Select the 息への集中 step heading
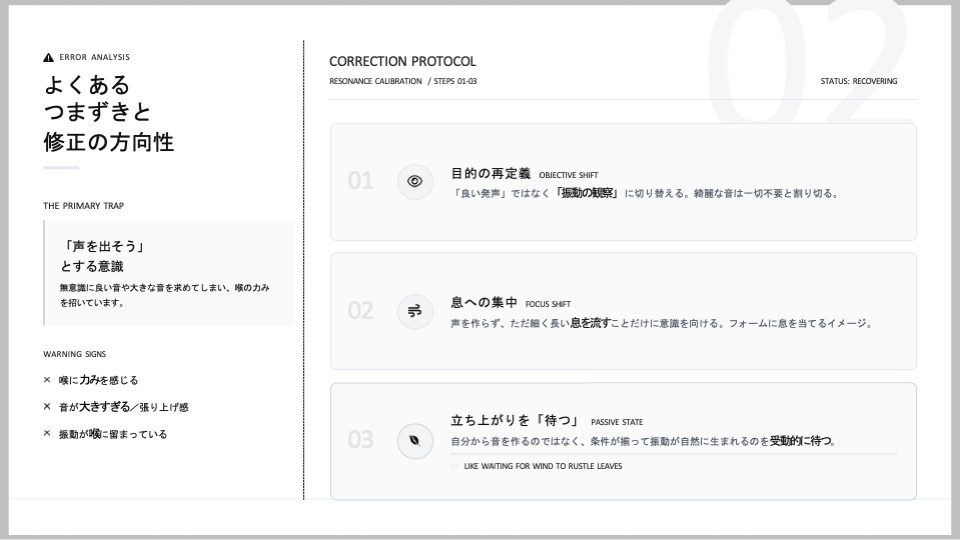The height and width of the screenshot is (540, 960). (x=484, y=302)
